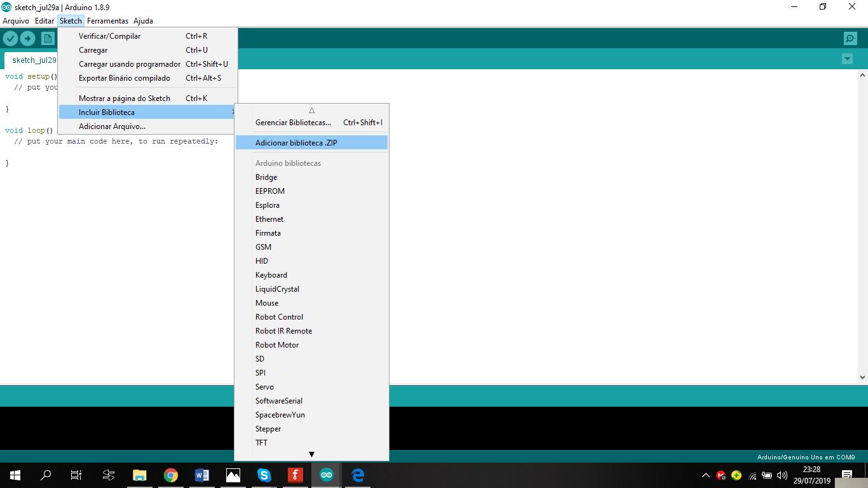The width and height of the screenshot is (868, 488).
Task: Click the New sketch toolbar icon
Action: click(x=48, y=39)
